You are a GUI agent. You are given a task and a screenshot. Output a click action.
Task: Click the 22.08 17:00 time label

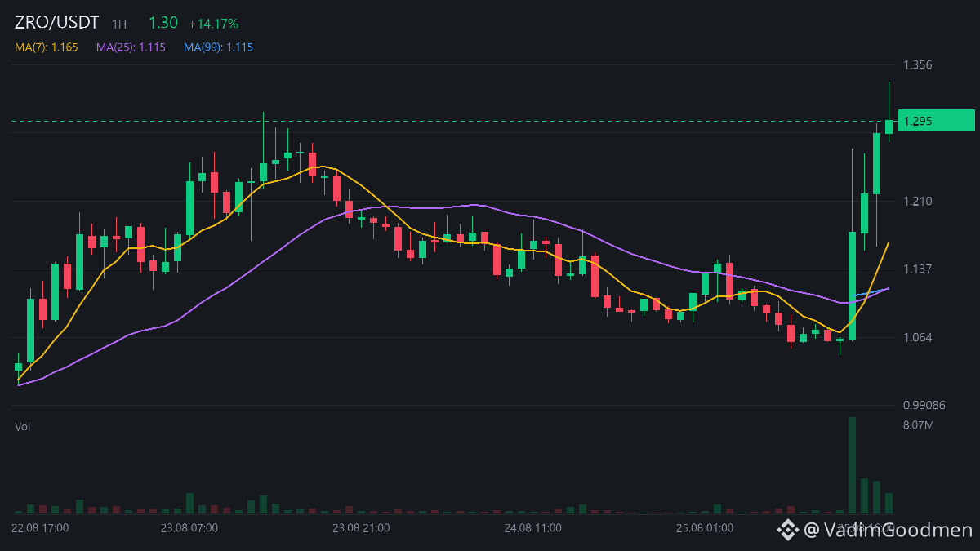[x=41, y=528]
